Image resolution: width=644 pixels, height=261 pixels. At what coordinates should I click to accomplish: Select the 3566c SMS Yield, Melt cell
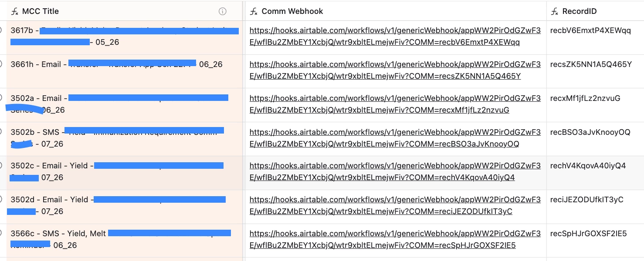[124, 241]
